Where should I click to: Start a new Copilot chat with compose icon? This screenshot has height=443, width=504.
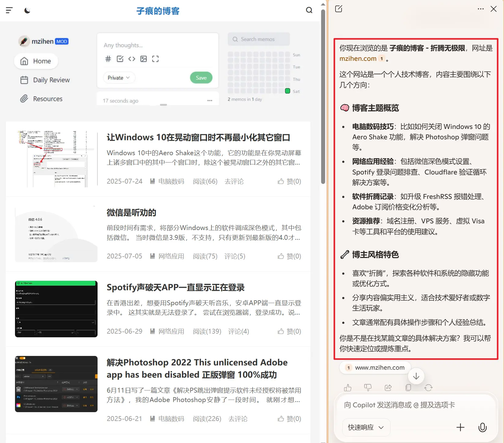(339, 9)
